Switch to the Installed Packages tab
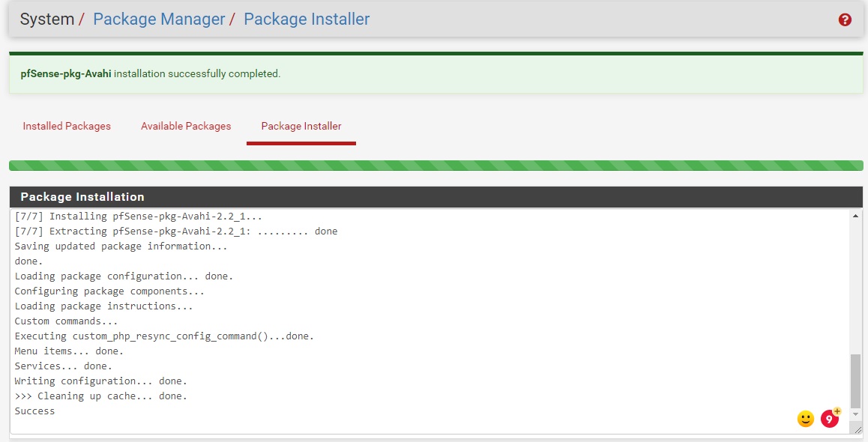 pyautogui.click(x=67, y=126)
